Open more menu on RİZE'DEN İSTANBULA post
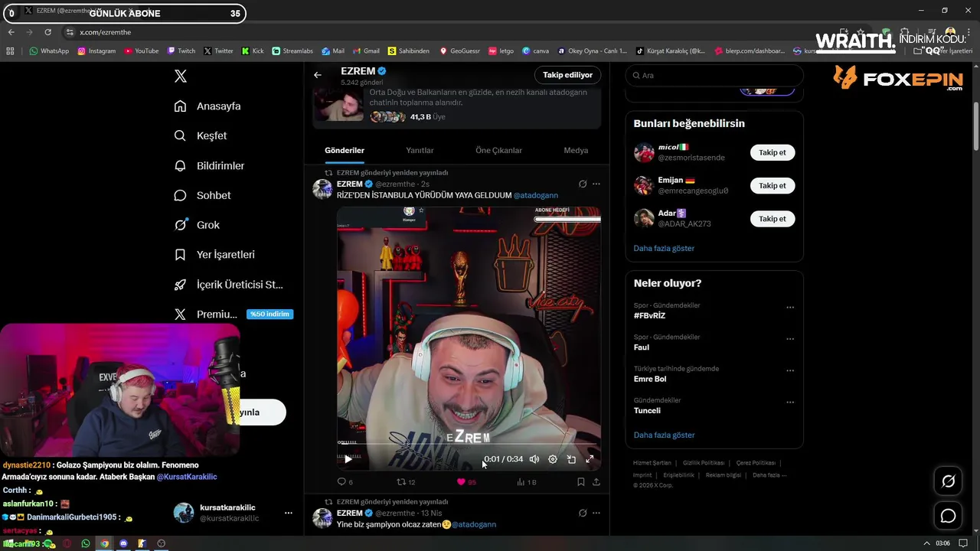 point(596,184)
